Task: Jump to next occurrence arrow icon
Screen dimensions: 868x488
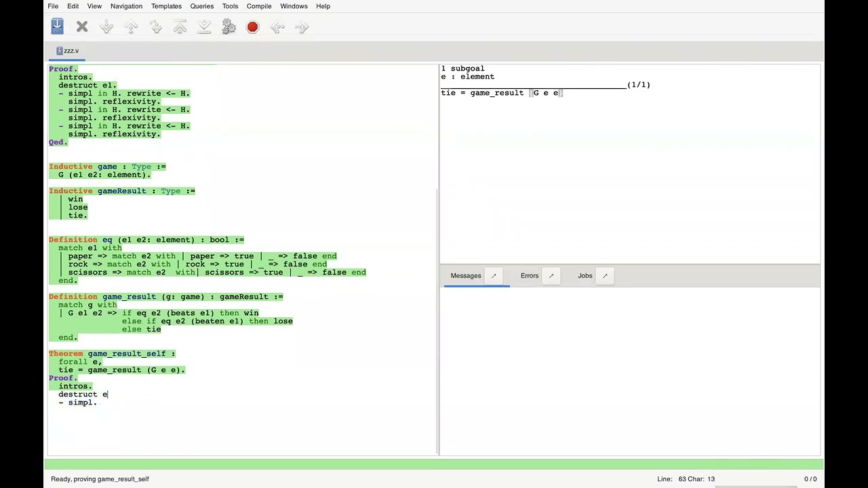Action: tap(302, 27)
